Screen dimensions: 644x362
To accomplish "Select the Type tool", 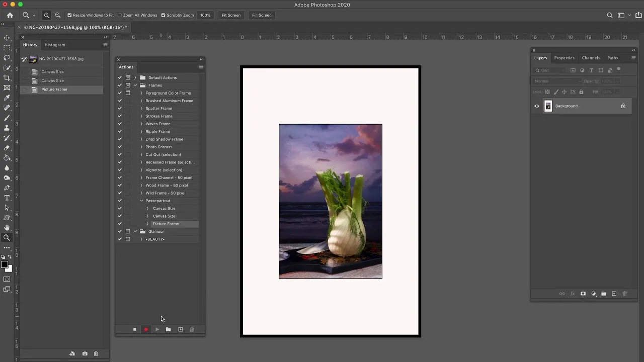I will click(x=7, y=198).
